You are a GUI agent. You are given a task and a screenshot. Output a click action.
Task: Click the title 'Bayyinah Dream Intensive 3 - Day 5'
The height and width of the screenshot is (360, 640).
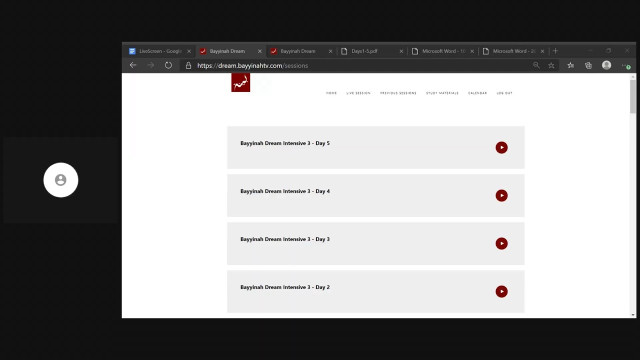285,143
